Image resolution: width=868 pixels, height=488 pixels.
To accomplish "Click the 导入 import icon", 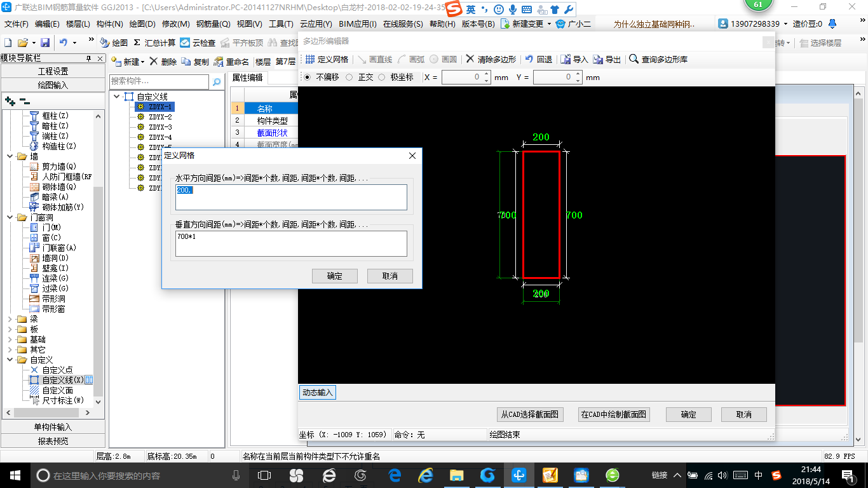I will [x=574, y=59].
